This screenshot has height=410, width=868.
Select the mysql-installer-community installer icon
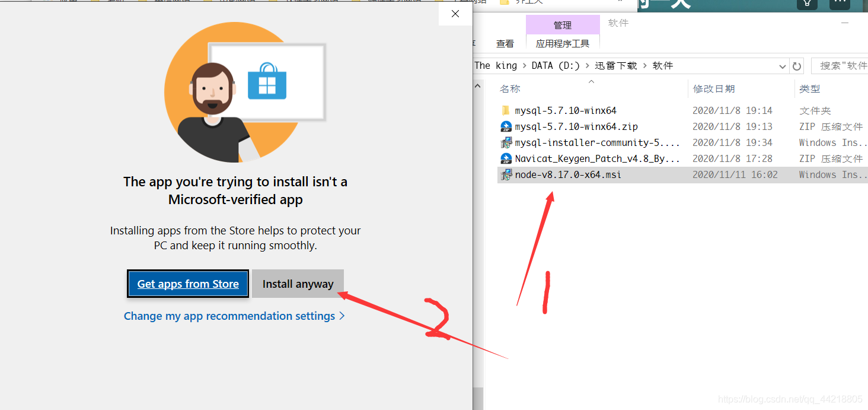[x=506, y=142]
